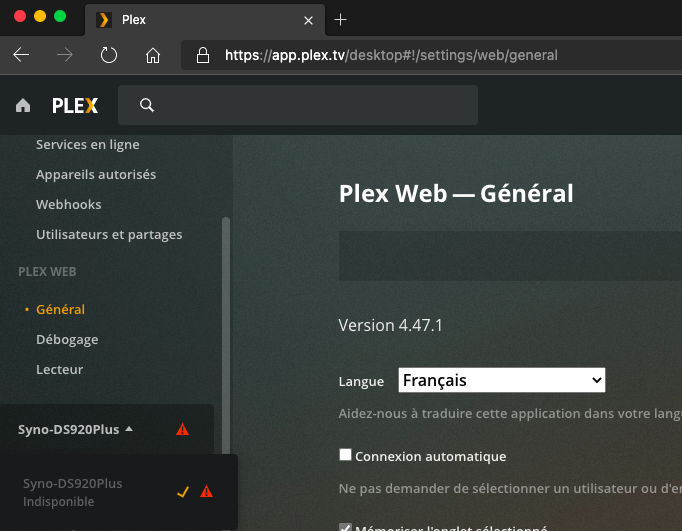The image size is (682, 531).
Task: Open Services en ligne settings
Action: coord(88,144)
